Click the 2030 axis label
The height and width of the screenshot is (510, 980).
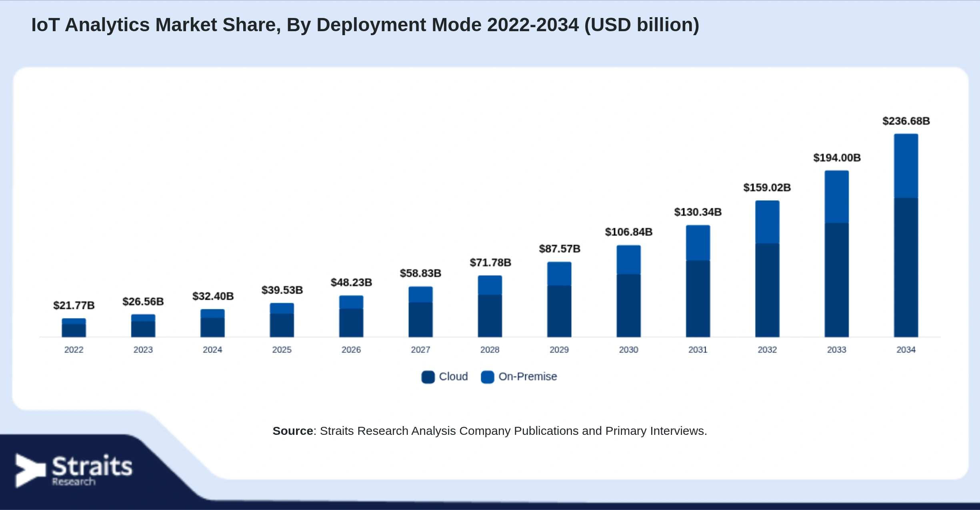point(629,350)
